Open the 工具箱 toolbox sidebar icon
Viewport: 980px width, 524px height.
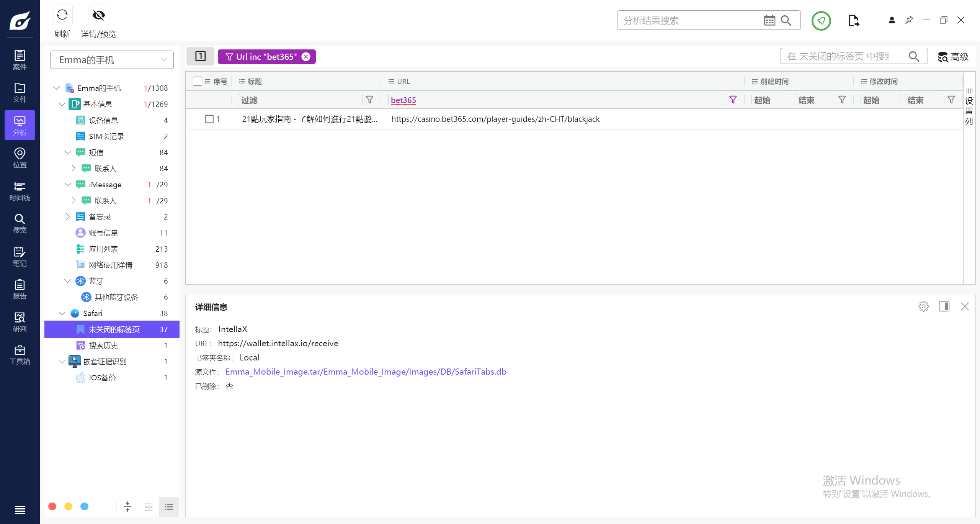pyautogui.click(x=20, y=355)
